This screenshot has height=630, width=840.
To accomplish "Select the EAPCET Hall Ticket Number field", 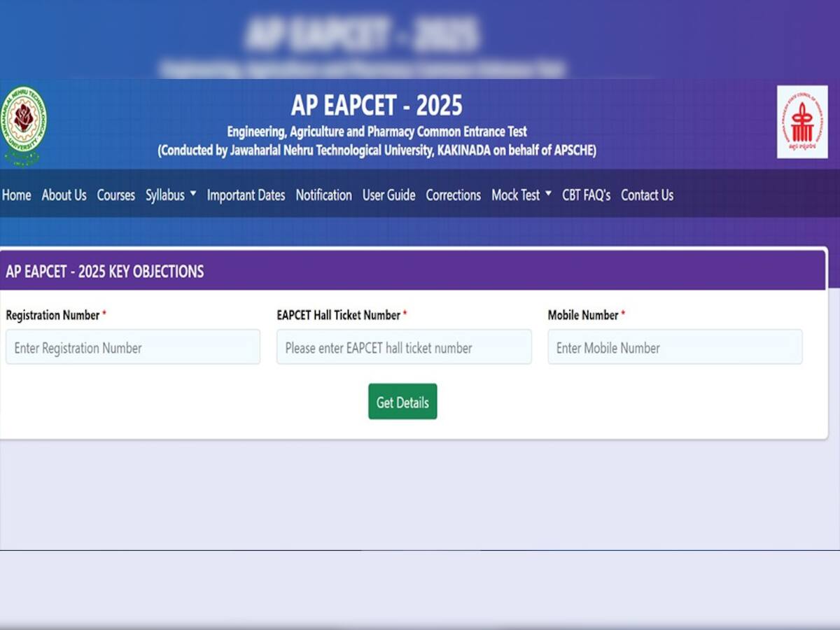I will pos(404,347).
